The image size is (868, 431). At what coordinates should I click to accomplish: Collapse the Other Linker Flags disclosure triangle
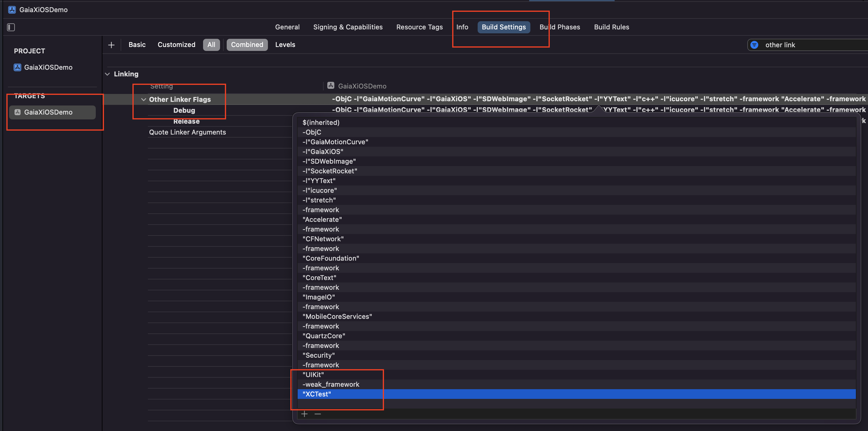pos(144,99)
